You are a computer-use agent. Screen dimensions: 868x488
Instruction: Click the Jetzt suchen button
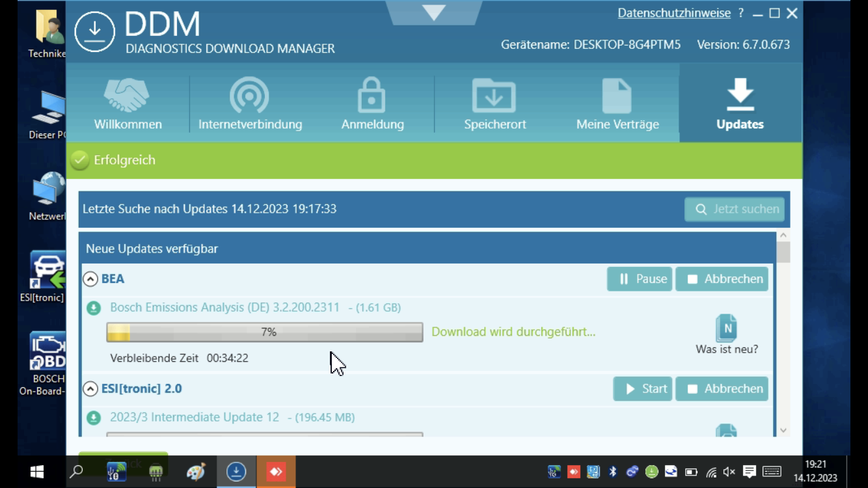[735, 209]
